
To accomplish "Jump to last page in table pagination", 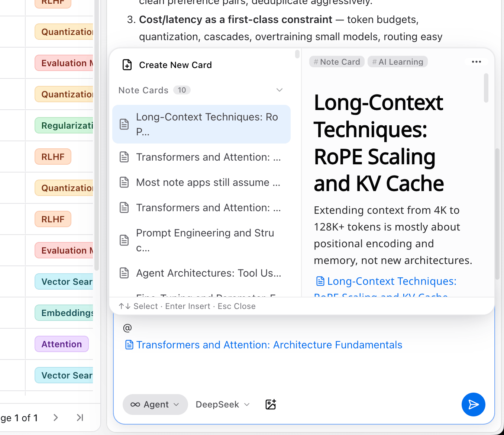I will click(x=80, y=418).
